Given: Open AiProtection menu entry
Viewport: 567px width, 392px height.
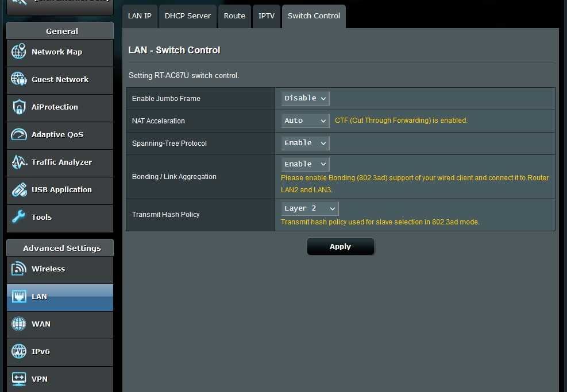Looking at the screenshot, I should [60, 108].
